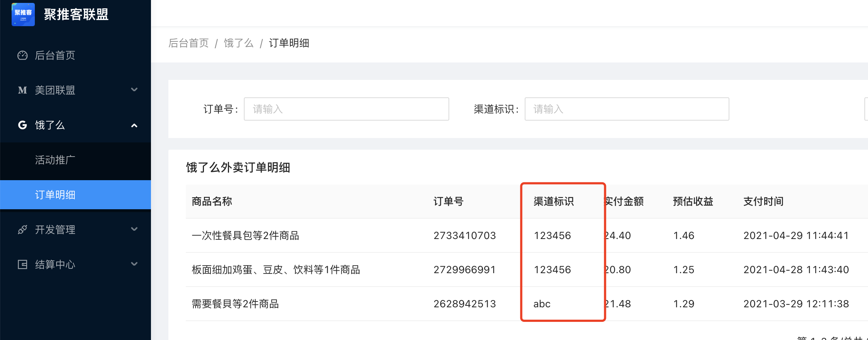Screen dimensions: 868x340
Task: Expand the 美团联盟 submenu chevron
Action: tap(134, 90)
